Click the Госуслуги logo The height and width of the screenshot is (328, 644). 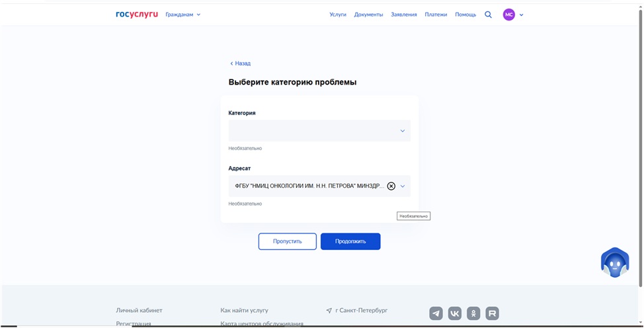pos(137,14)
